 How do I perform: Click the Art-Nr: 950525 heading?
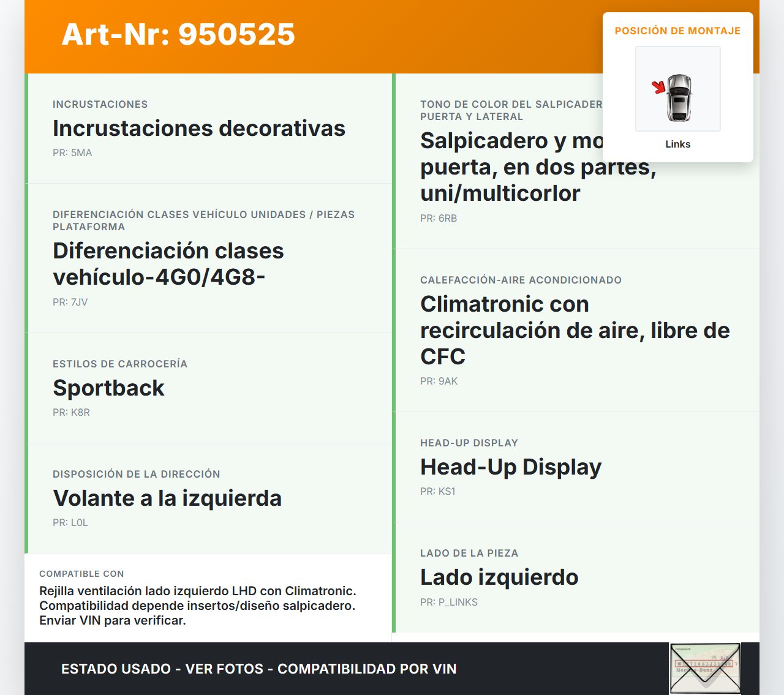[x=178, y=34]
